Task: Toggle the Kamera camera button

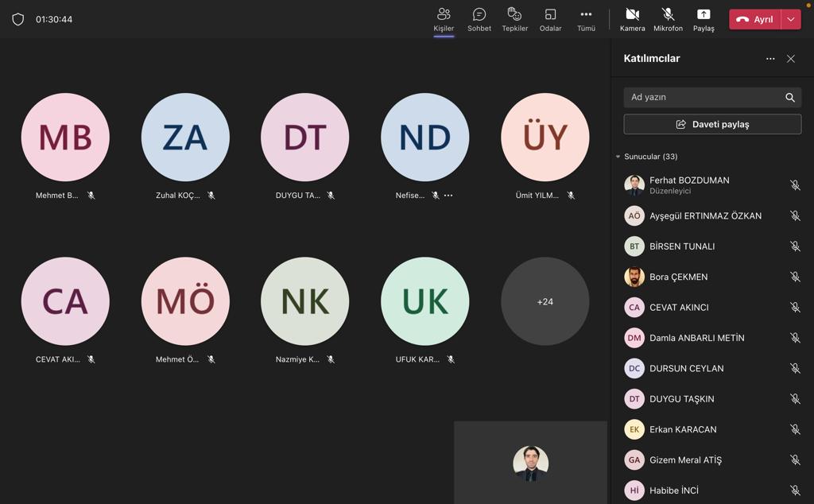Action: 632,20
